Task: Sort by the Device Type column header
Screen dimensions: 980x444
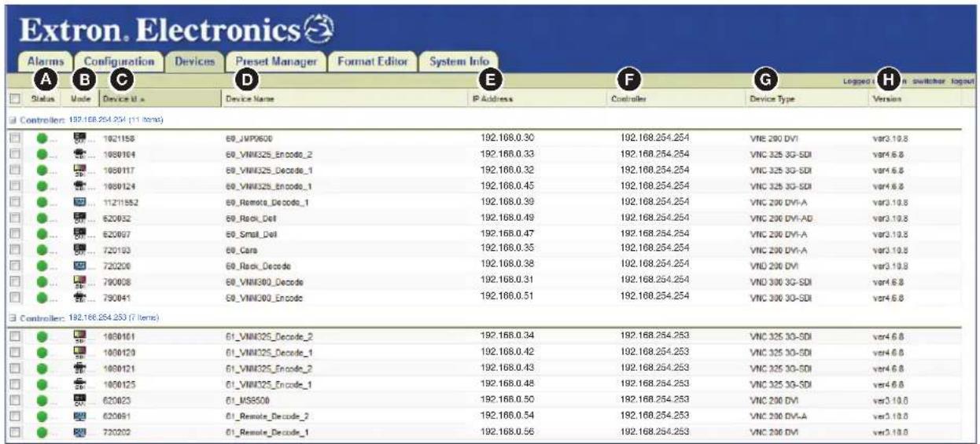Action: [x=771, y=100]
